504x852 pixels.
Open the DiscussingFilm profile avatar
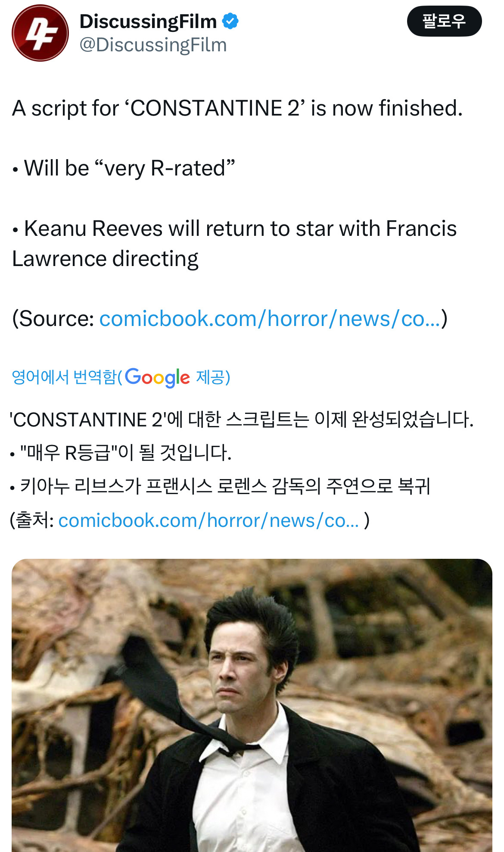[x=40, y=33]
